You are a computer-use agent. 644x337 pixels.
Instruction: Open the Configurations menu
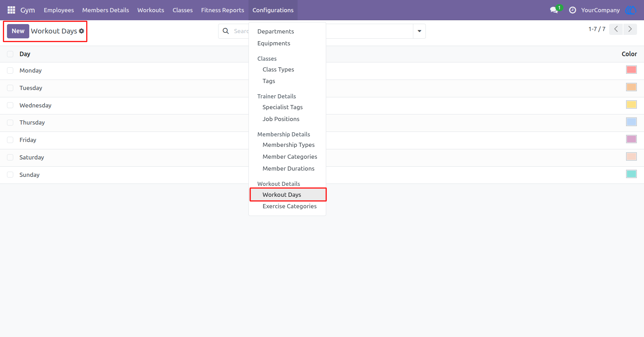coord(273,10)
